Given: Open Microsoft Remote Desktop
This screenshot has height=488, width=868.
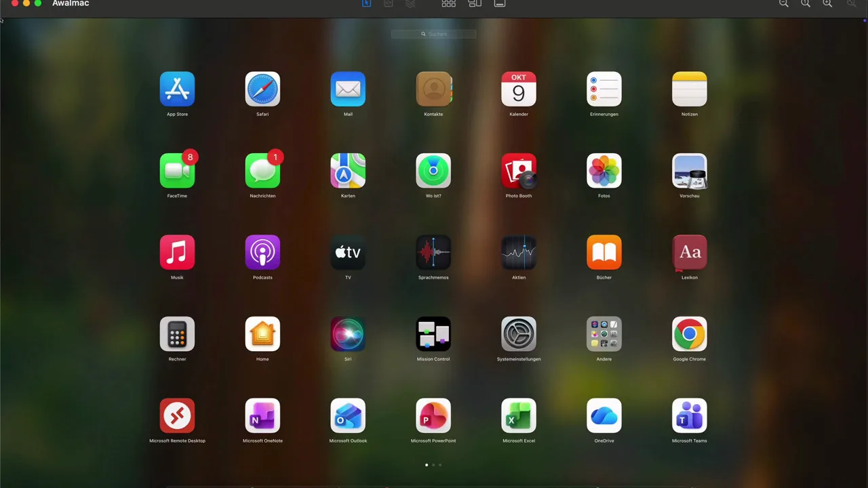Looking at the screenshot, I should click(177, 415).
